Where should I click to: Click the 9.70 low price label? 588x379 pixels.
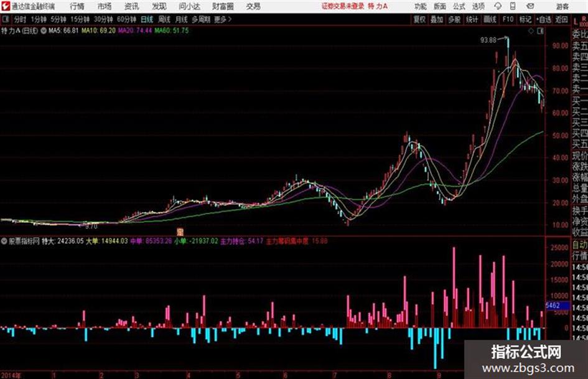pos(91,227)
